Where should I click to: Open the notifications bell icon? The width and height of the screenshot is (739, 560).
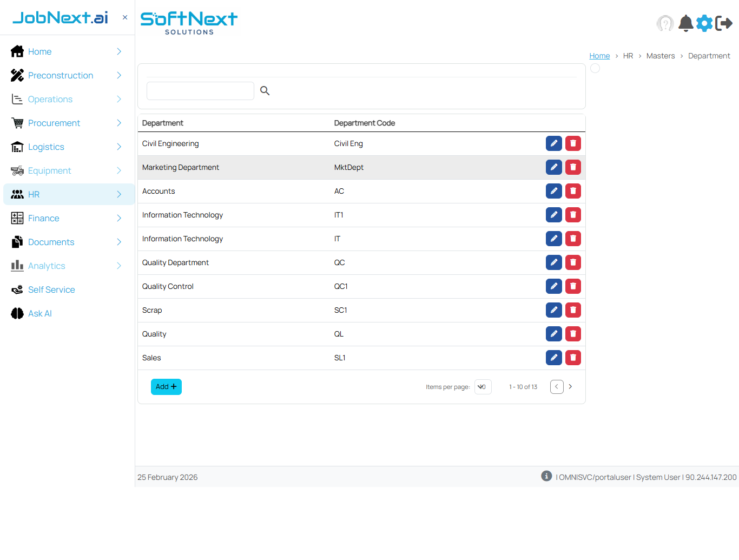pos(685,23)
